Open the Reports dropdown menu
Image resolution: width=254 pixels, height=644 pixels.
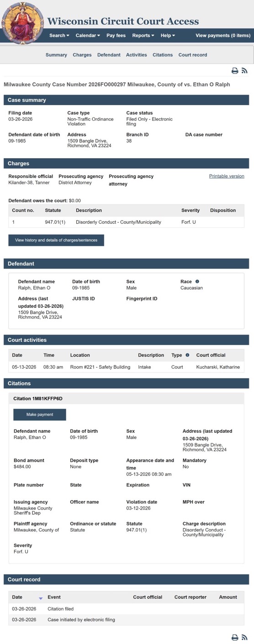(143, 35)
